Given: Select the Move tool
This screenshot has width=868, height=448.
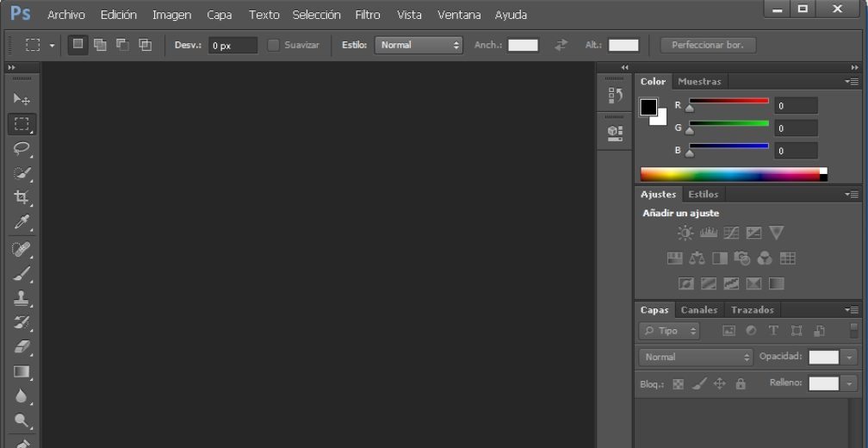Looking at the screenshot, I should 22,99.
